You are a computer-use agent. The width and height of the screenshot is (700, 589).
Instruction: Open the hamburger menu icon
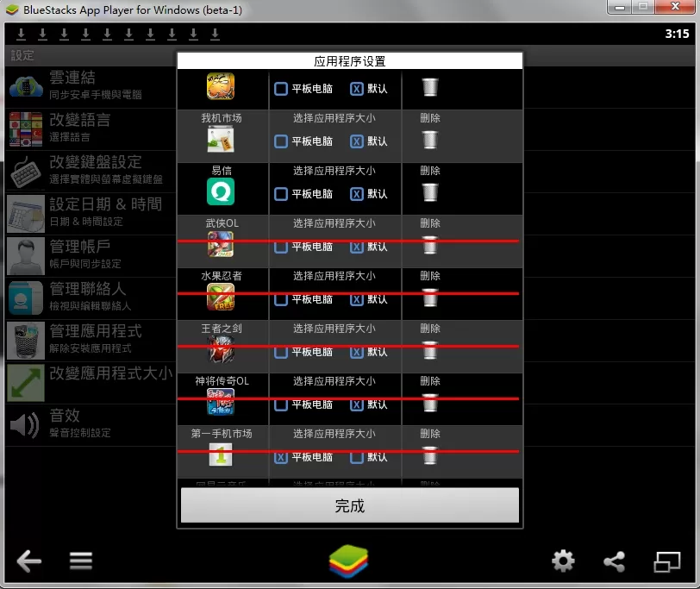81,561
